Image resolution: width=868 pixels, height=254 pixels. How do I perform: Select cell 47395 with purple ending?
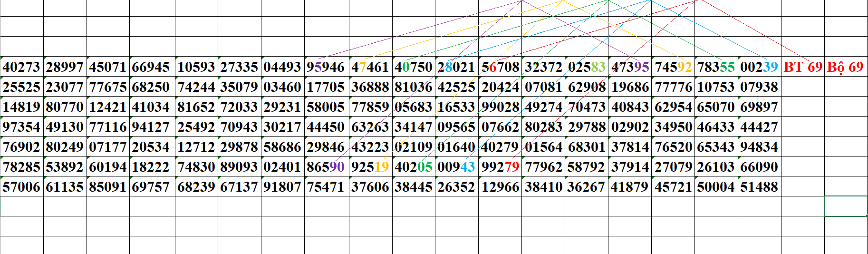pos(630,67)
